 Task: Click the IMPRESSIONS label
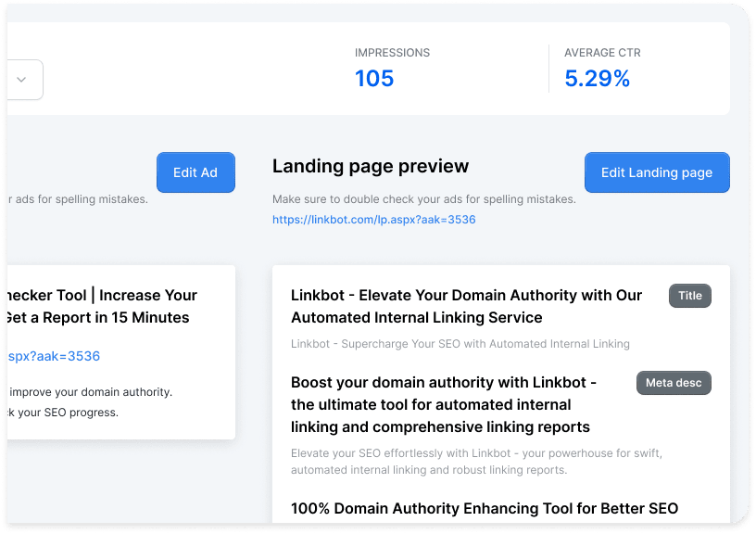tap(392, 53)
